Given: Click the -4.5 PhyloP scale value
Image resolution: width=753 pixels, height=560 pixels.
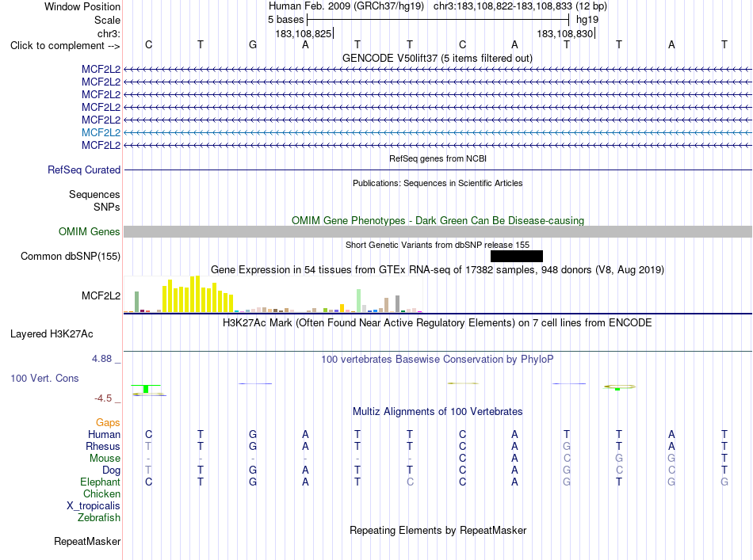Looking at the screenshot, I should tap(103, 398).
